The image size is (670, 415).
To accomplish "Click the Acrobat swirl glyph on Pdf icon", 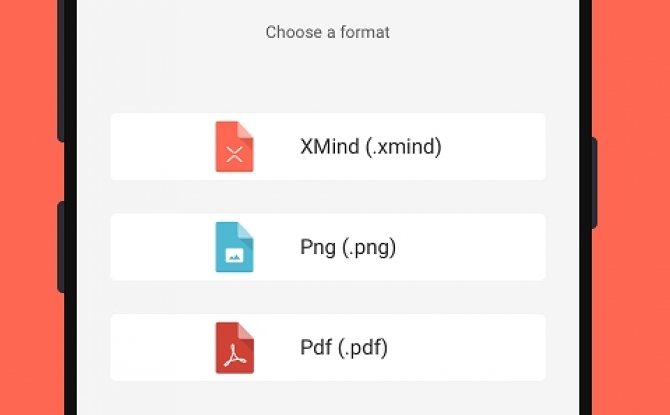I will (234, 356).
